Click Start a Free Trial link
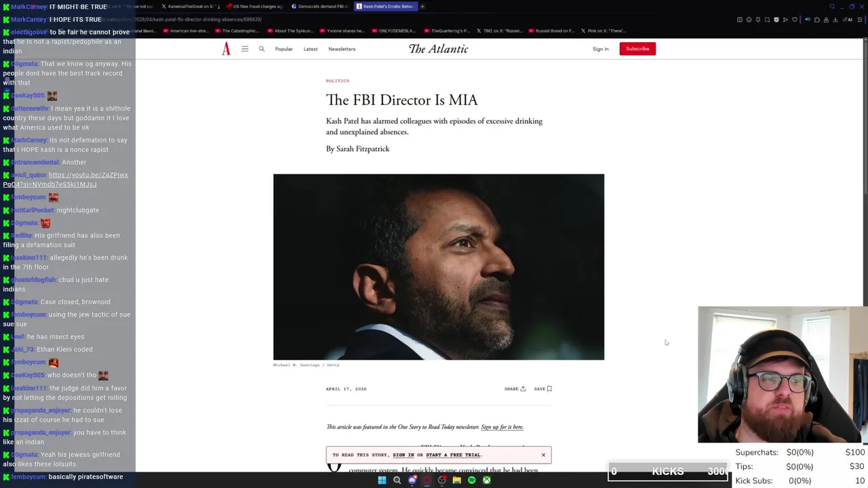Image resolution: width=868 pixels, height=488 pixels. (x=453, y=455)
